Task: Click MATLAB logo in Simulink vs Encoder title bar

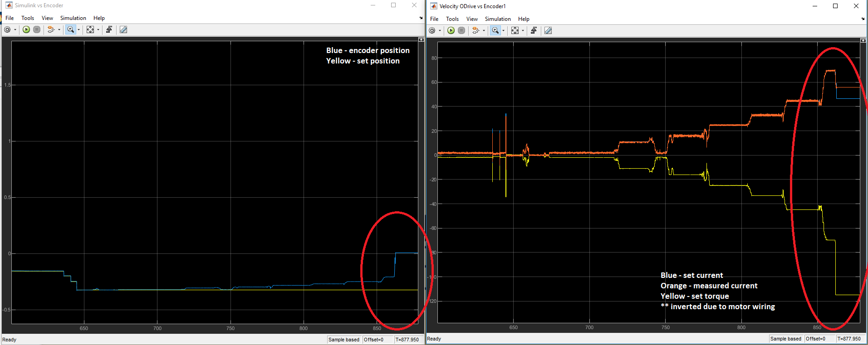Action: 9,5
